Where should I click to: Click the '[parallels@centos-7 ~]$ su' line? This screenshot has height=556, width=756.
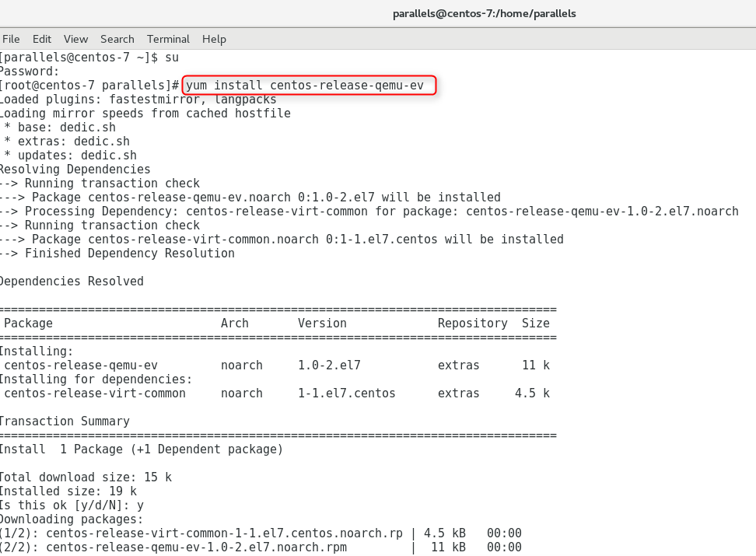click(x=89, y=58)
